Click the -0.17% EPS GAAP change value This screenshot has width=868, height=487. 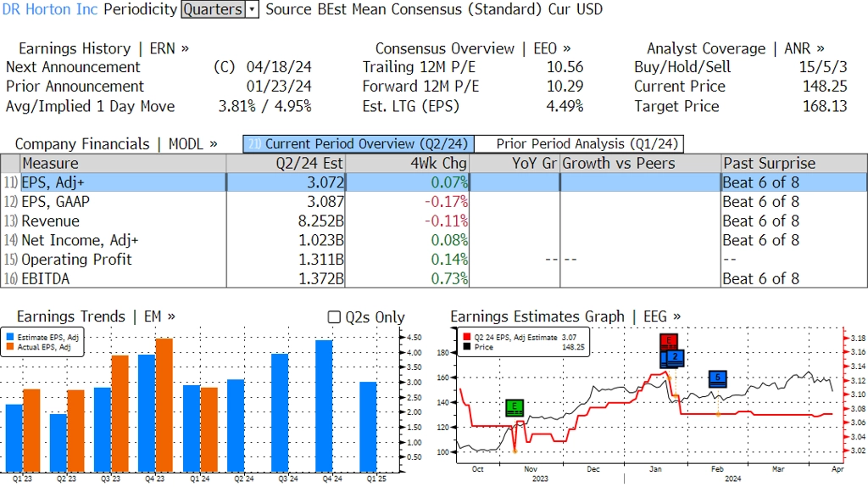coord(446,202)
